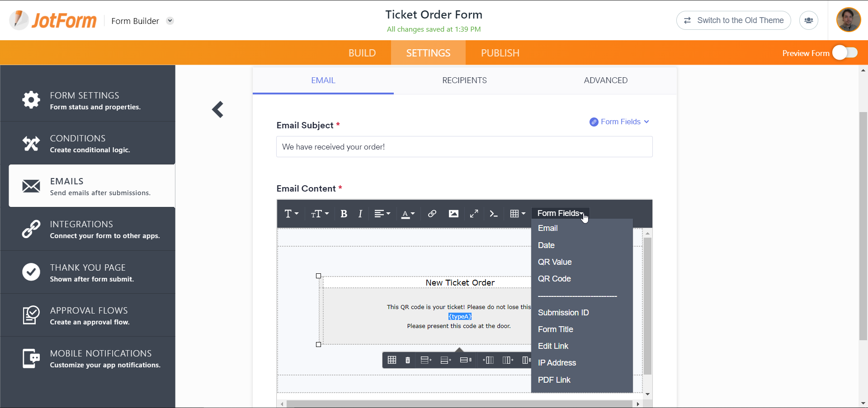The width and height of the screenshot is (868, 408).
Task: Open the Advanced tab
Action: [605, 80]
